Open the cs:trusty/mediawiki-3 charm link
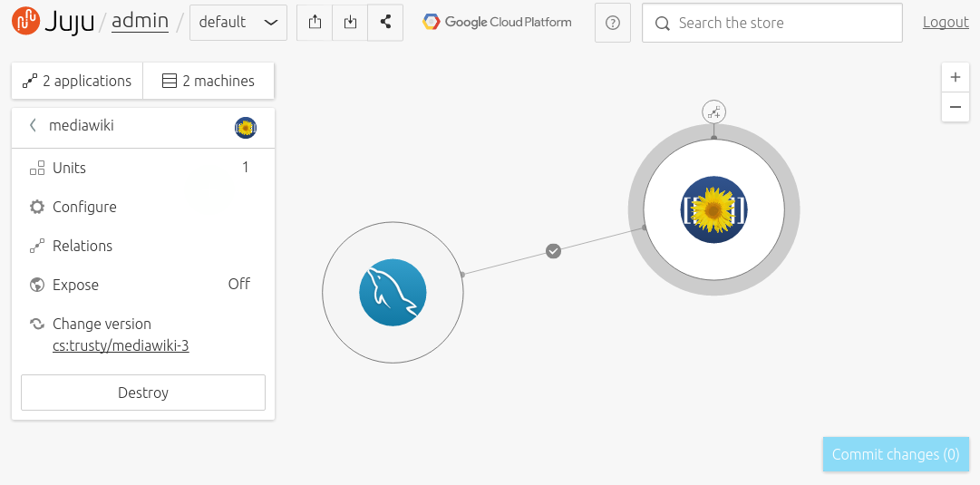The image size is (980, 485). tap(121, 345)
